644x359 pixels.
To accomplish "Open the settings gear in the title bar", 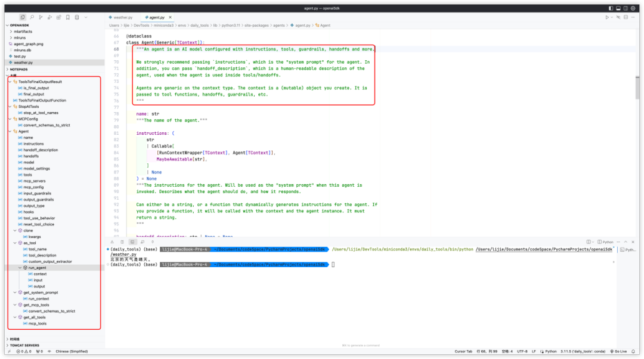I will point(633,8).
